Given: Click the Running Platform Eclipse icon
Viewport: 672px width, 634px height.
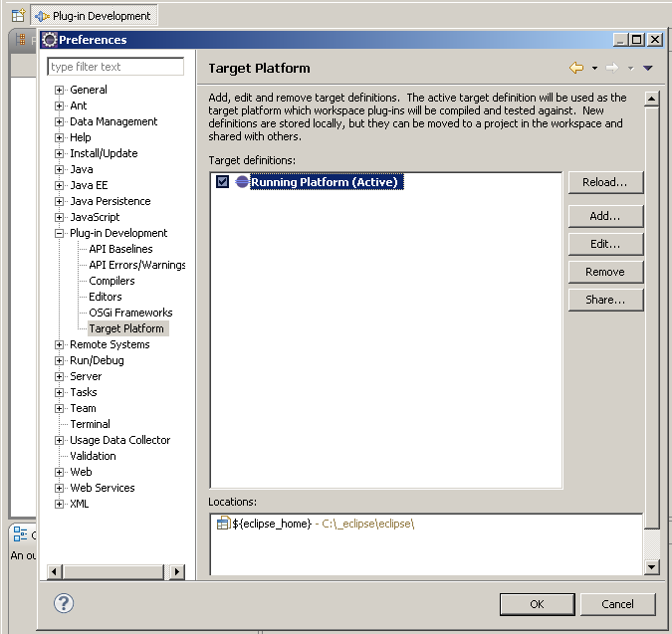Looking at the screenshot, I should pyautogui.click(x=242, y=181).
